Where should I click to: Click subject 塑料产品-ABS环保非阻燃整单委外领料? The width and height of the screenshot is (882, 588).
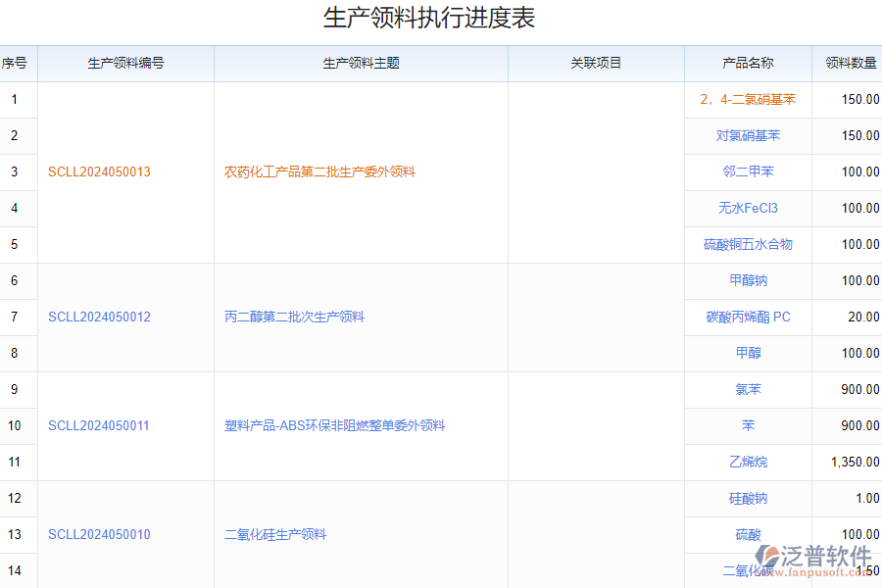coord(334,426)
